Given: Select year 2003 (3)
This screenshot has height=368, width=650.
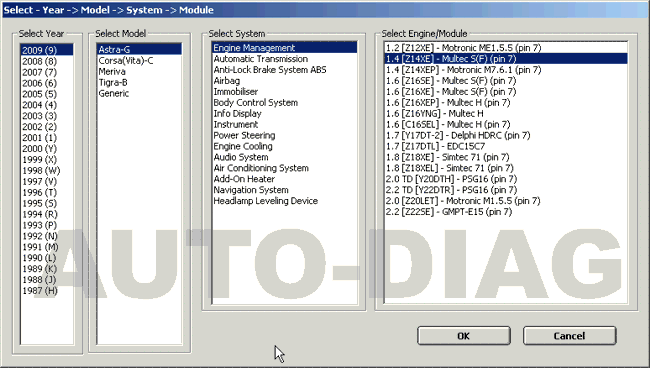Looking at the screenshot, I should click(47, 116).
